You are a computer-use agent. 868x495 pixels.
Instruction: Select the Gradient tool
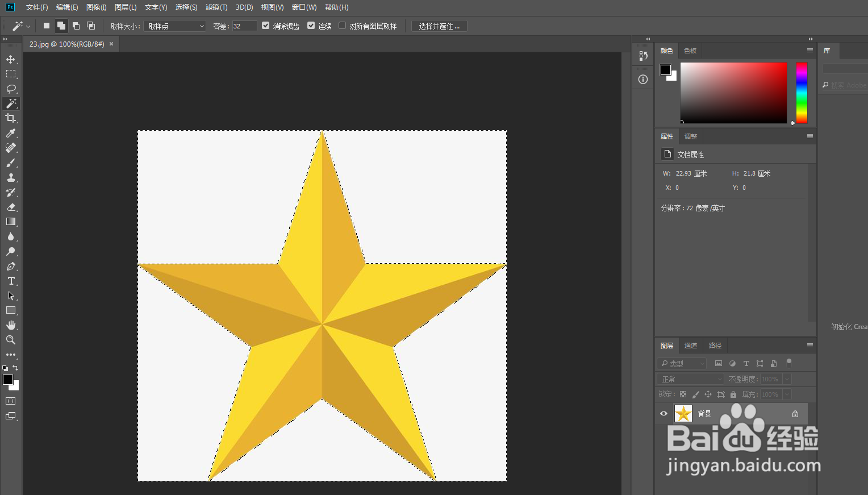[11, 222]
